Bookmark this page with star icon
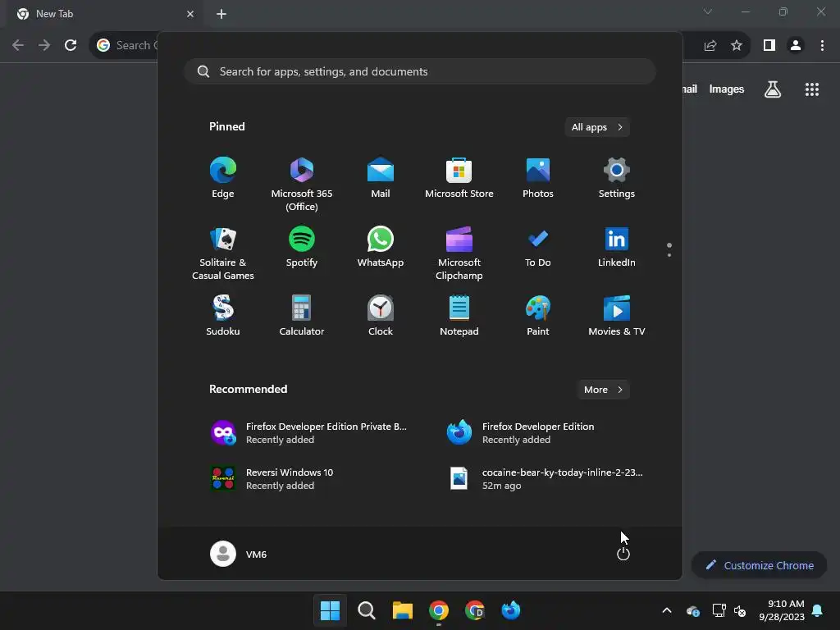 737,46
